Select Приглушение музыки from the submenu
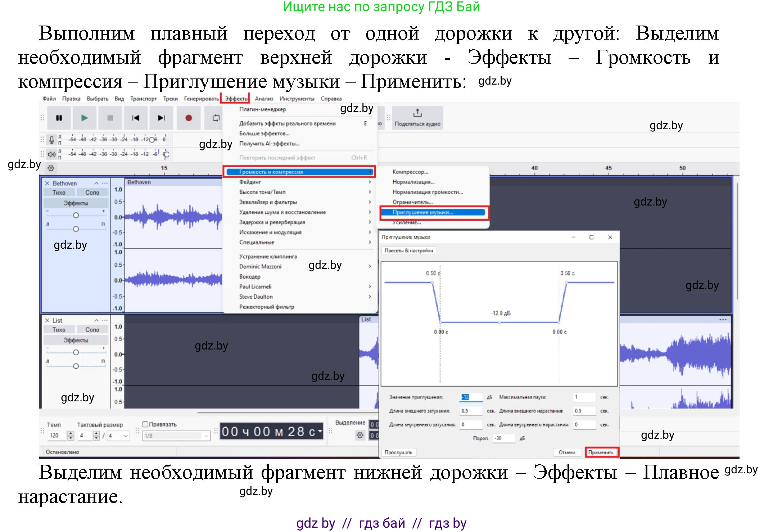This screenshot has width=764, height=532. point(423,212)
